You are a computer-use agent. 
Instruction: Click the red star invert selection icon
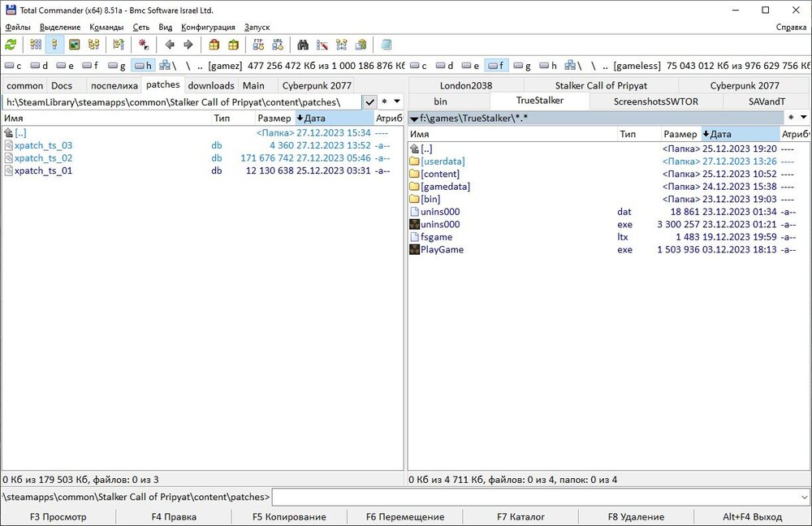click(x=144, y=45)
